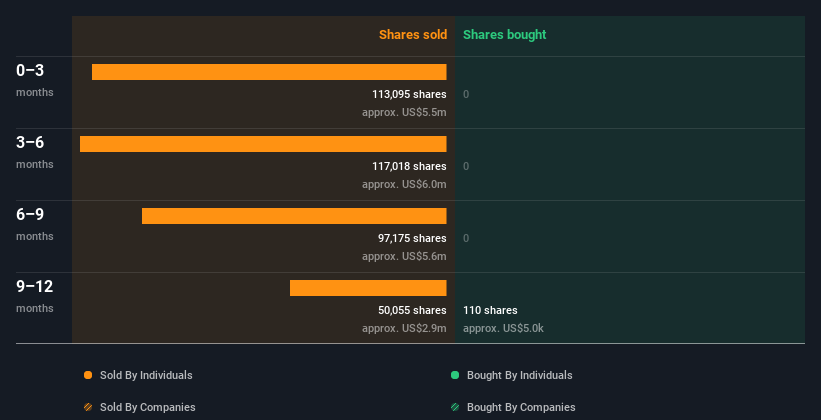This screenshot has height=420, width=821.
Task: Click the 50,055 shares value
Action: pyautogui.click(x=412, y=310)
